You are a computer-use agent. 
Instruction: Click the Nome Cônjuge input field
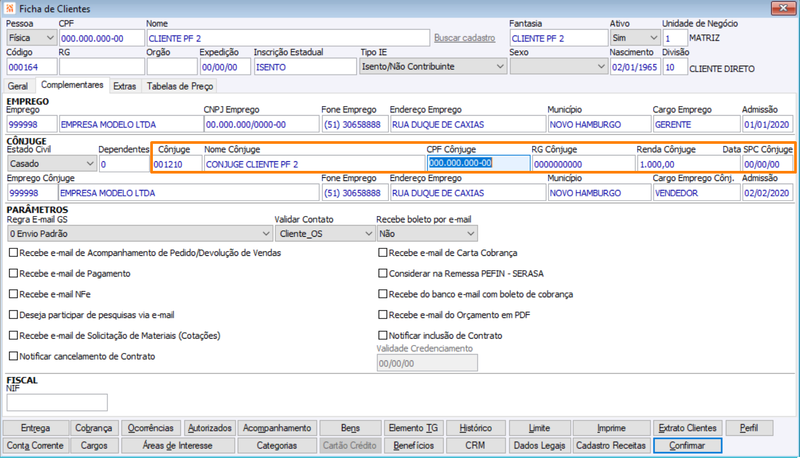point(314,164)
